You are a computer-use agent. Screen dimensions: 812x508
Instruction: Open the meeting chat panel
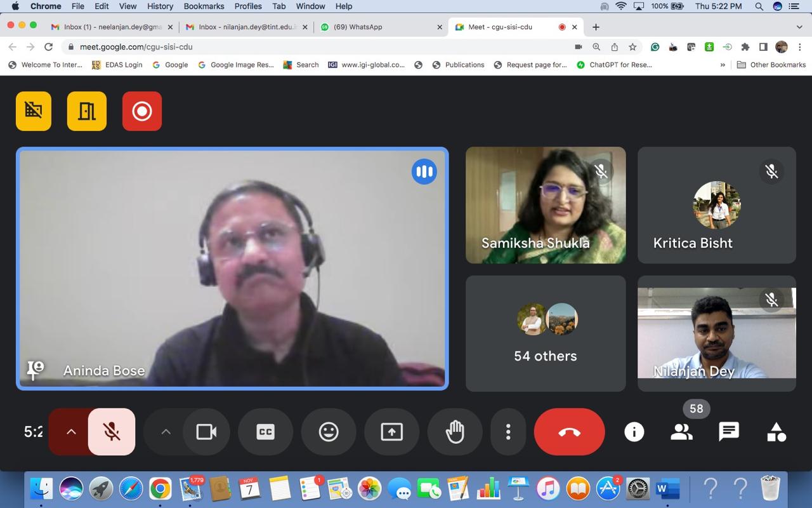[729, 432]
